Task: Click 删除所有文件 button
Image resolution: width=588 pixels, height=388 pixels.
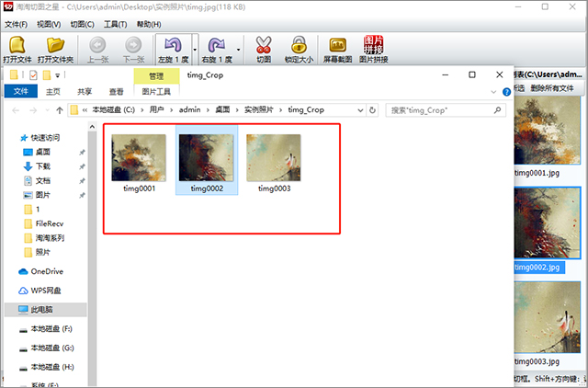Action: point(551,88)
